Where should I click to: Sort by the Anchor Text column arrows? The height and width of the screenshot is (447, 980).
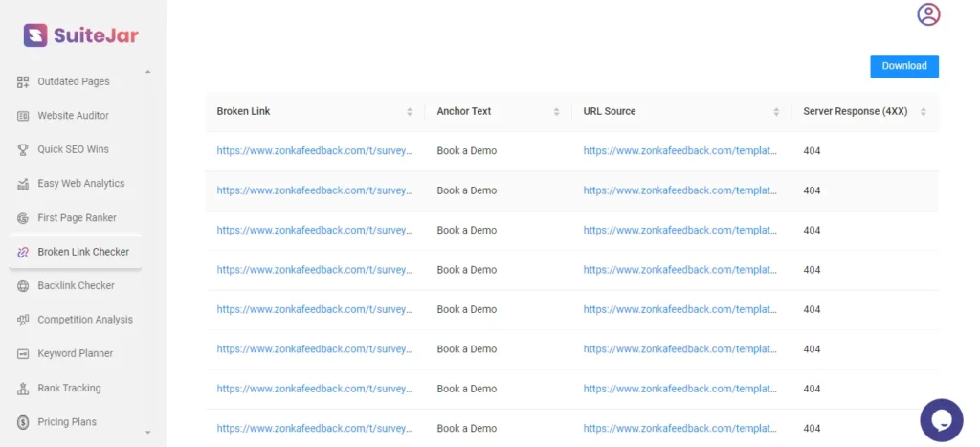(556, 112)
